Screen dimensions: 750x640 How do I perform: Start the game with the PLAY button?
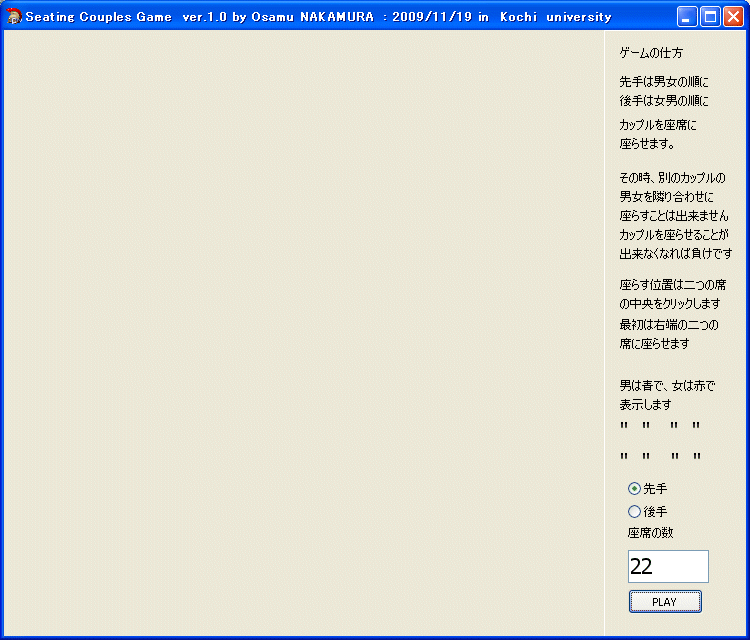tap(665, 602)
